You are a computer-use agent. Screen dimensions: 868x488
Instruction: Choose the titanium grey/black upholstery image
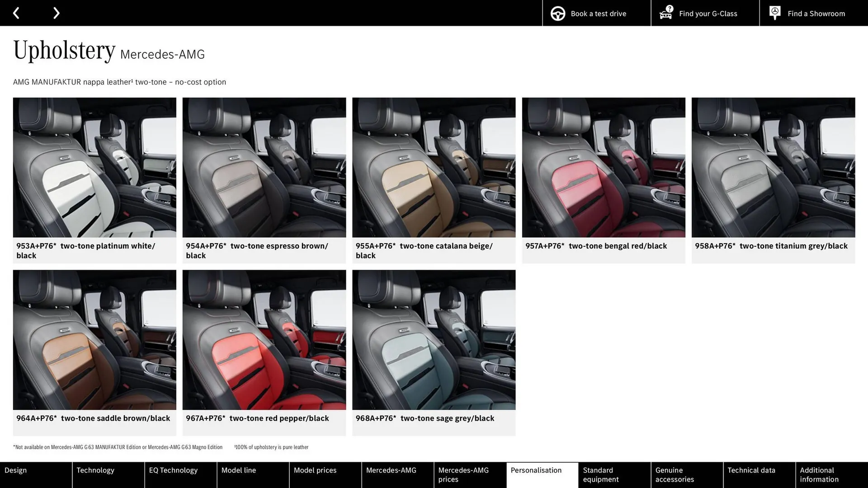(773, 167)
